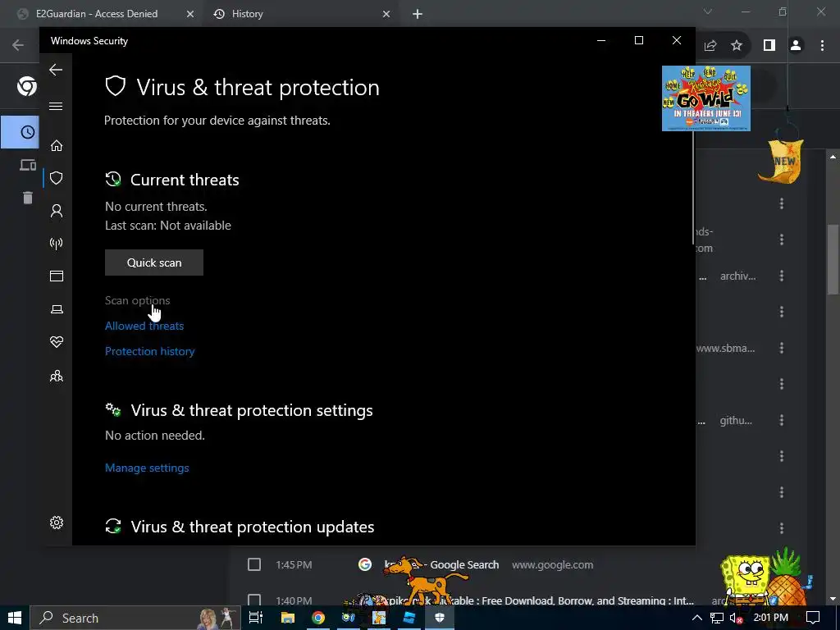Open Google Chrome from the taskbar
This screenshot has height=630, width=840.
318,618
